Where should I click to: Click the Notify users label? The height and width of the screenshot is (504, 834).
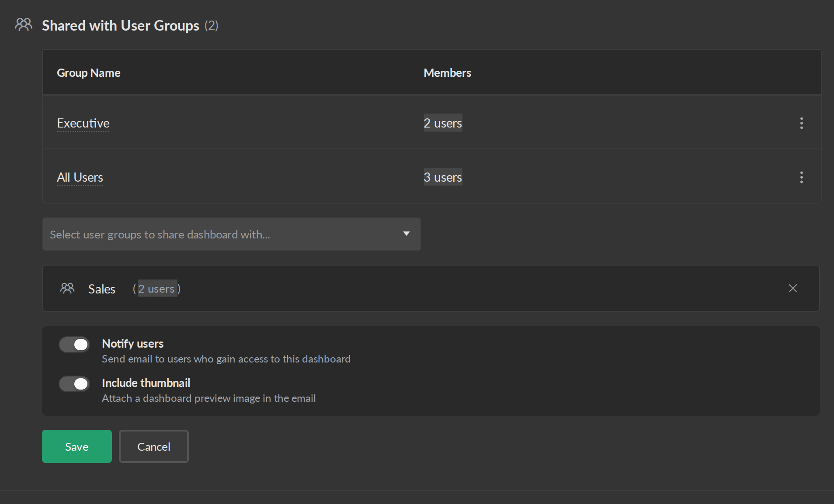click(x=133, y=344)
